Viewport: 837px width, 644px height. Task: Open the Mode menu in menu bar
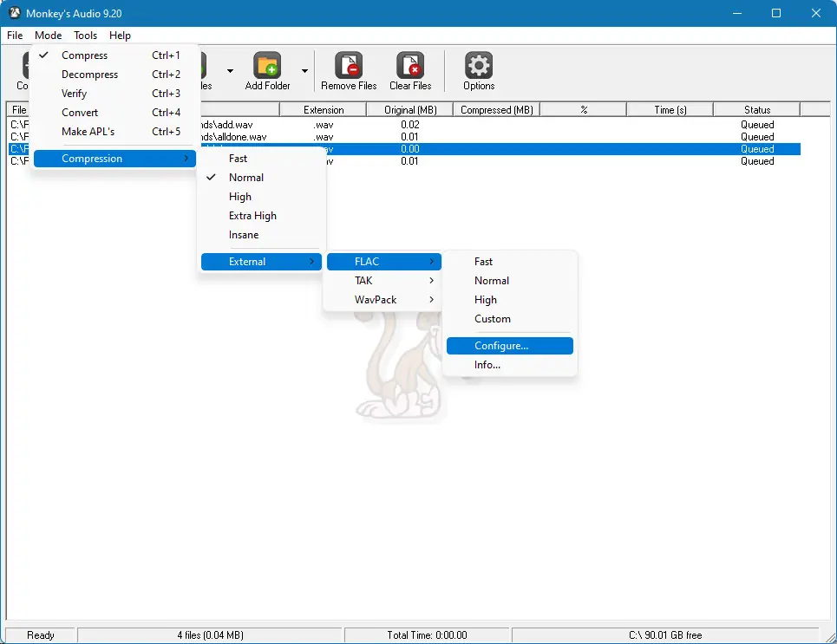(48, 36)
